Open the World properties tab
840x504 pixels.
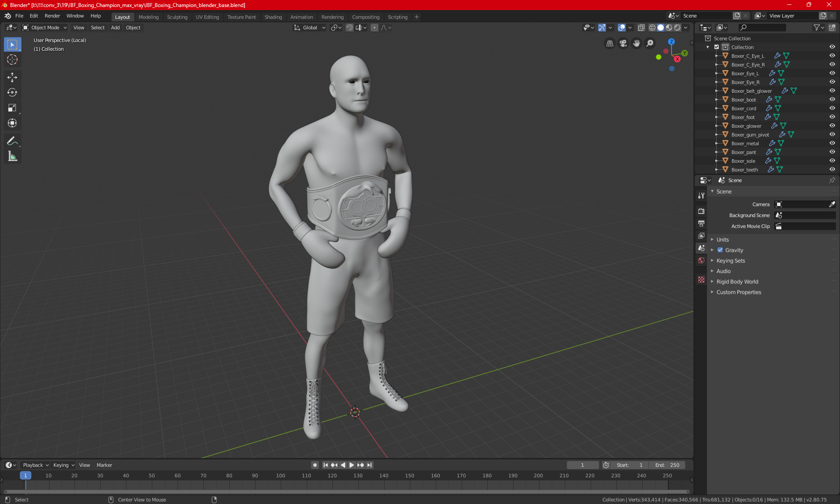pos(701,260)
